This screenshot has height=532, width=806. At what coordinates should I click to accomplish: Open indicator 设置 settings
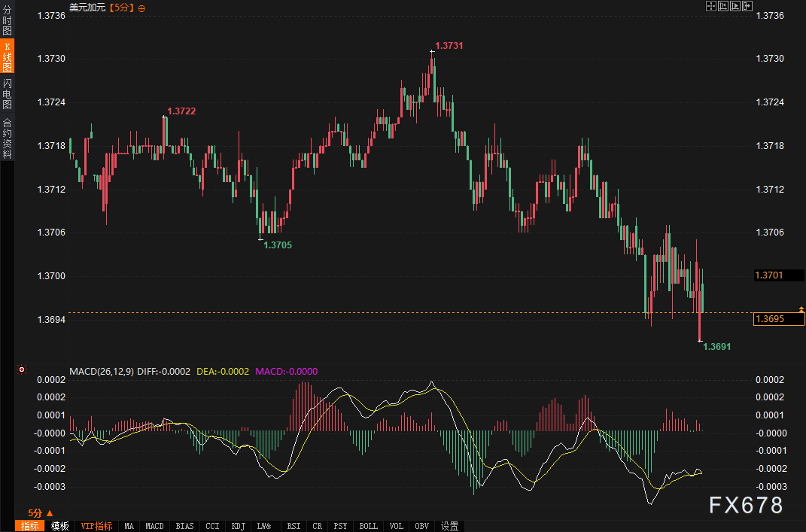[449, 526]
